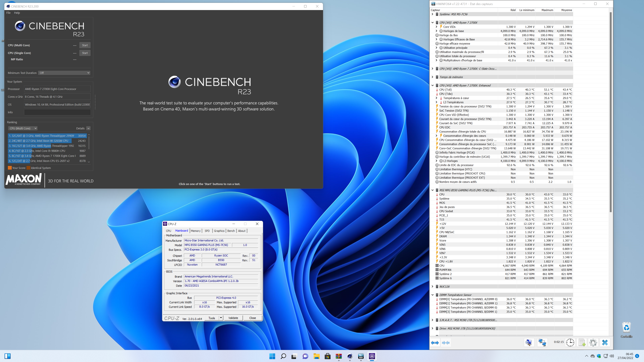Click Windows Start button in taskbar
Screen dimensions: 644x362
click(272, 356)
